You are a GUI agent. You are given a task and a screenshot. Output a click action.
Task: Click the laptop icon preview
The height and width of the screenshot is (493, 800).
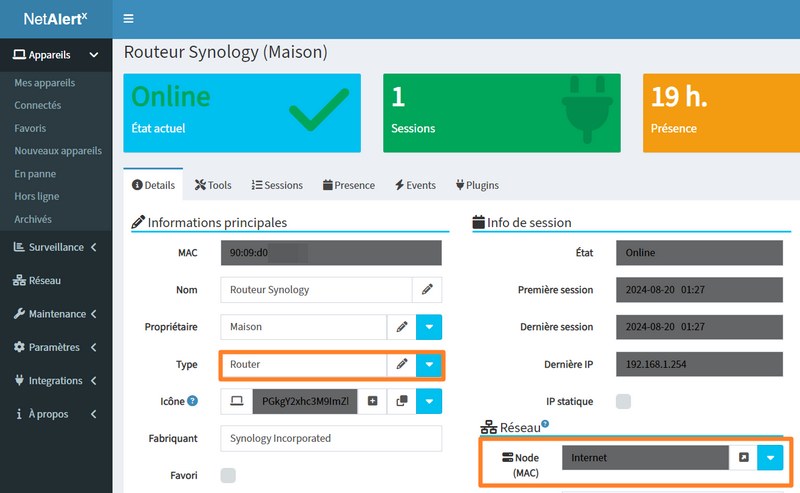[237, 401]
